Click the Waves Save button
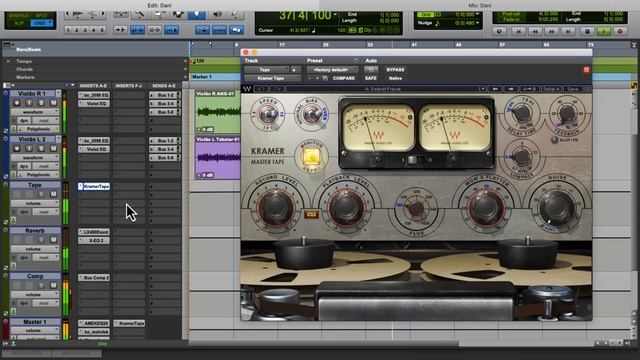 click(x=573, y=89)
